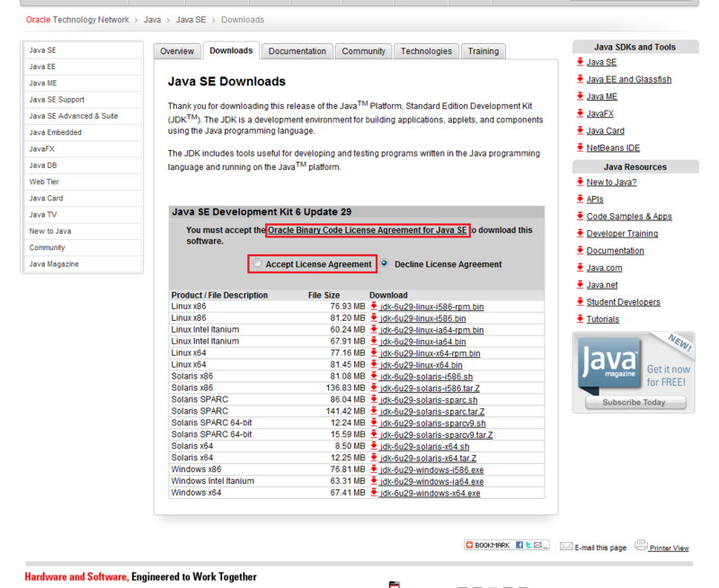This screenshot has height=588, width=719.
Task: Open the APIs resource link
Action: (x=595, y=200)
